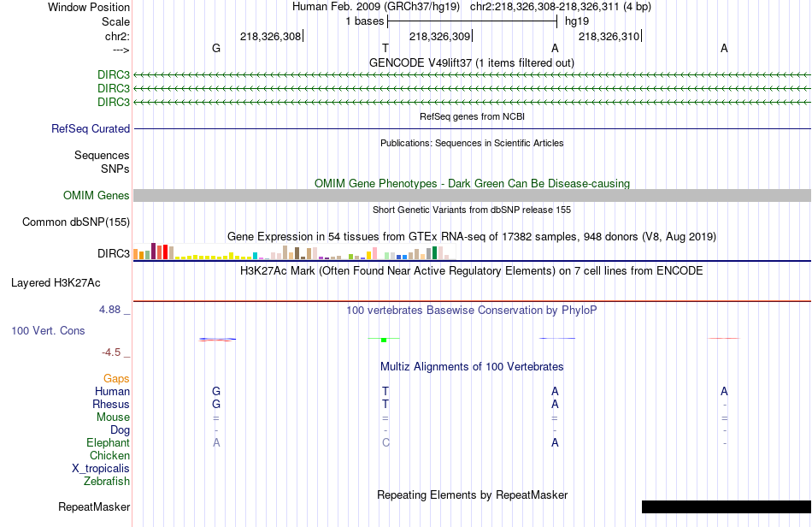The image size is (812, 527).
Task: Open 'RefSeq genes from NCBI' track title
Action: 472,116
